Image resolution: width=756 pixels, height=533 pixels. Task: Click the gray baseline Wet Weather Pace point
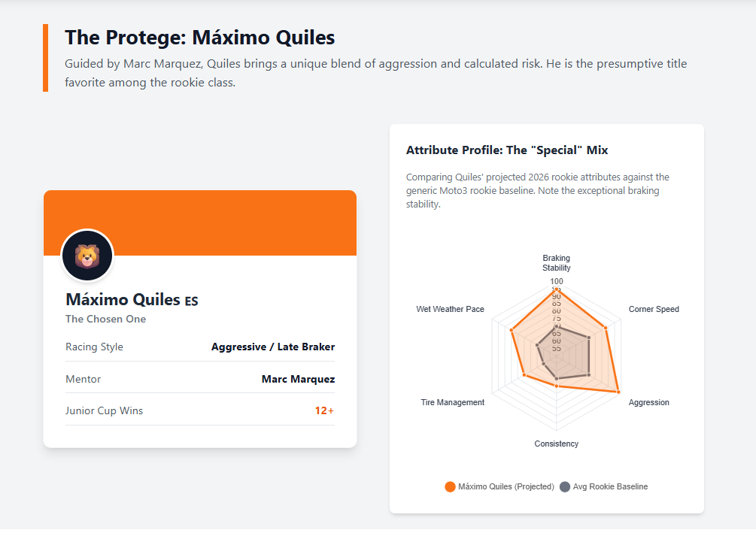coord(538,345)
